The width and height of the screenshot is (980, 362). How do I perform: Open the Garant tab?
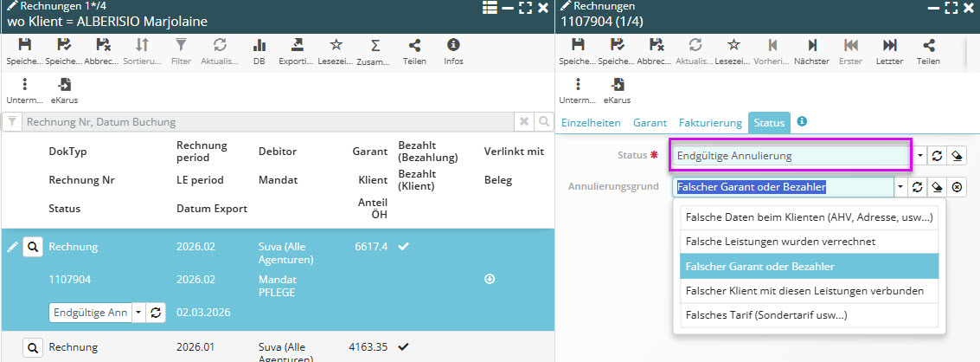coord(650,123)
